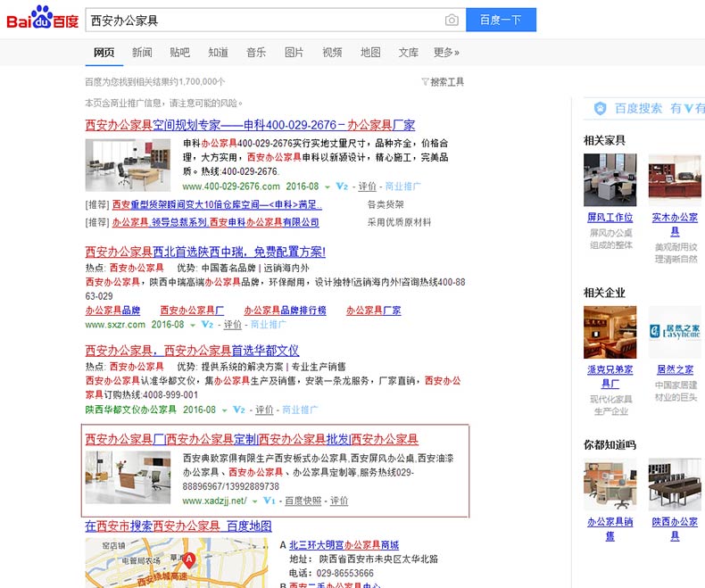This screenshot has height=588, width=705.
Task: Click 评价 on the 华都文仪 result
Action: point(264,410)
